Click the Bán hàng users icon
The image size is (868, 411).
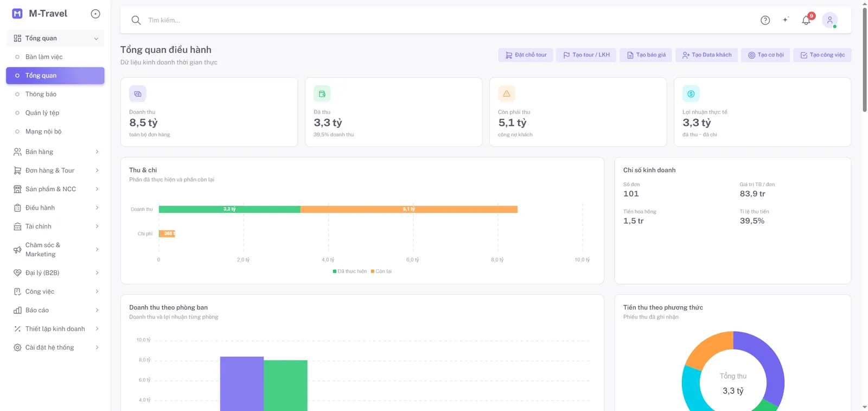(x=17, y=152)
